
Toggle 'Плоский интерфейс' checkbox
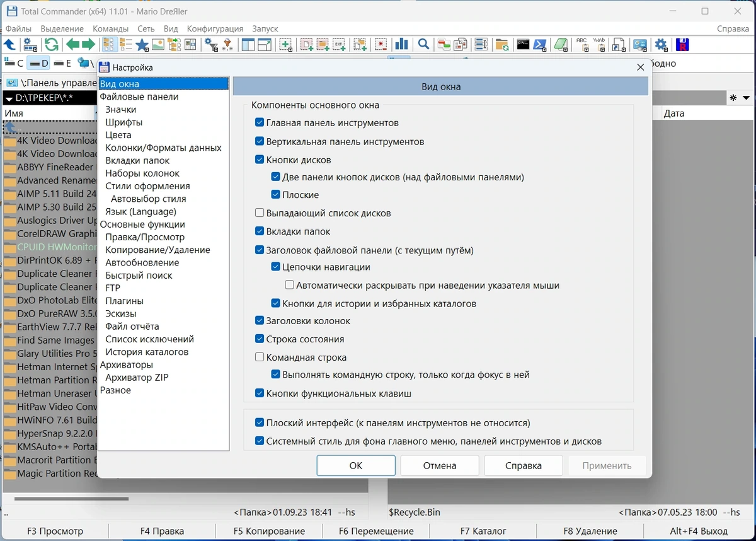[260, 423]
